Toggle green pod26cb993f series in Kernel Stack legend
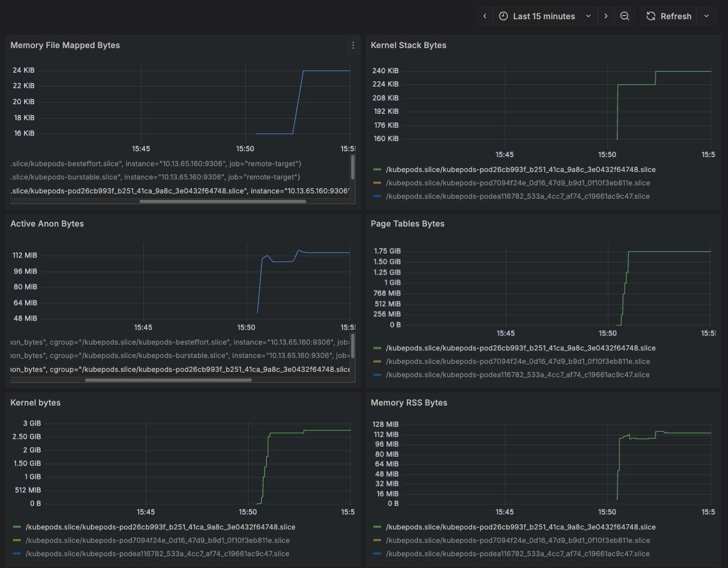Image resolution: width=728 pixels, height=568 pixels. (520, 169)
